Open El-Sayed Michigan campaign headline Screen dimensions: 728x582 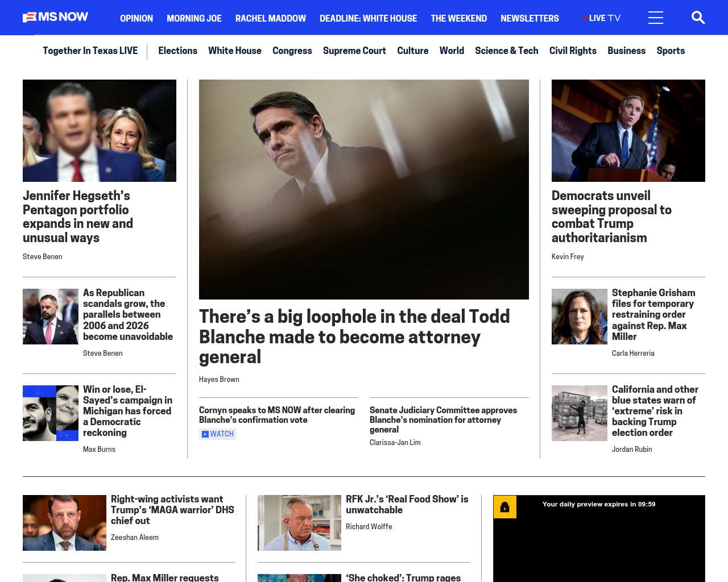pyautogui.click(x=128, y=411)
